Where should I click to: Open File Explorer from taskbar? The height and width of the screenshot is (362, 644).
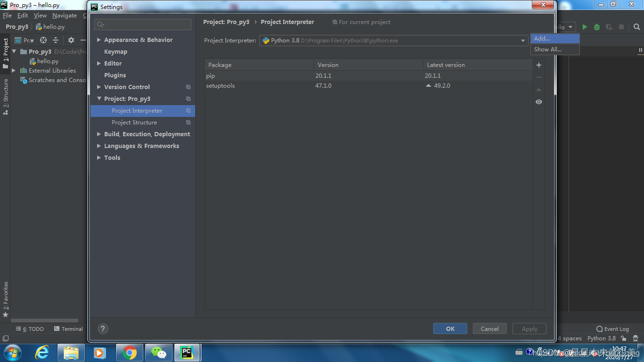pyautogui.click(x=71, y=353)
